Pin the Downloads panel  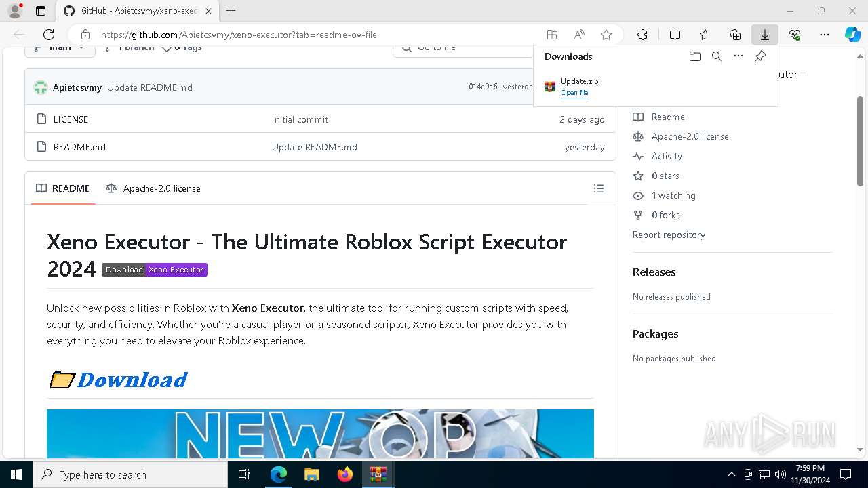click(x=760, y=56)
